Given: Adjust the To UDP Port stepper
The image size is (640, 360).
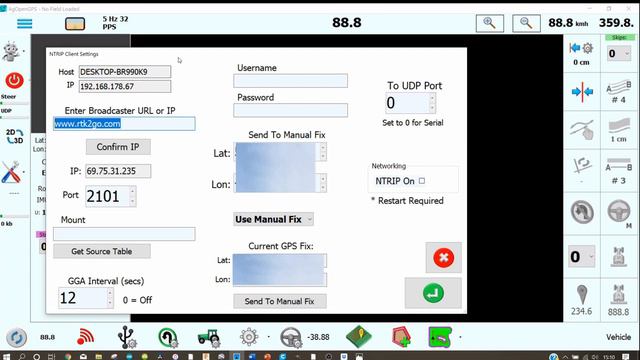Looking at the screenshot, I should pos(432,103).
